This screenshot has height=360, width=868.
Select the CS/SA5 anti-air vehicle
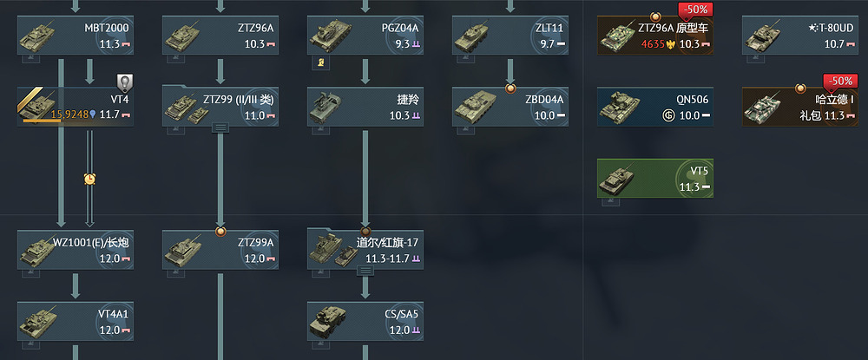365,321
